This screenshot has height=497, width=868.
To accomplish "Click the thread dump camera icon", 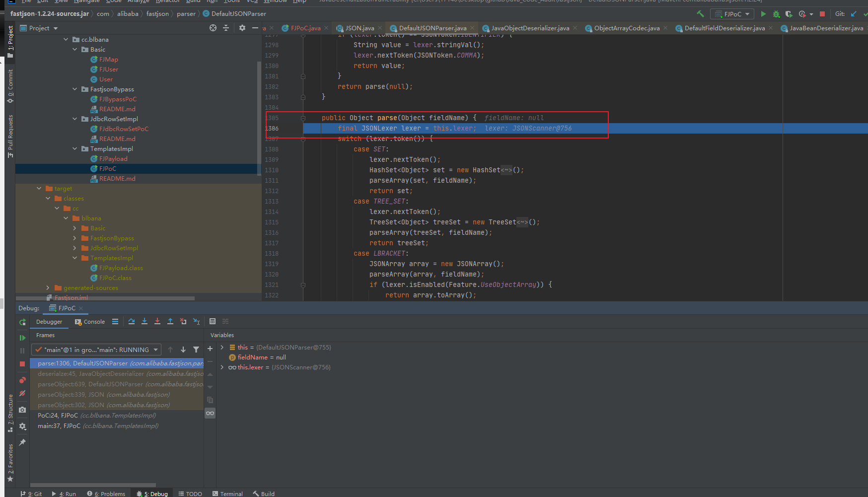I will point(22,410).
